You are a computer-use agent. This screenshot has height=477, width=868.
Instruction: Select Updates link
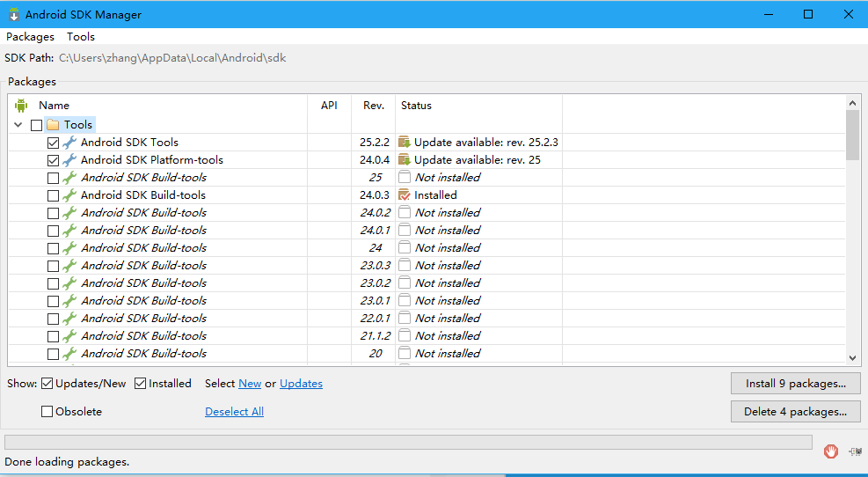coord(301,384)
